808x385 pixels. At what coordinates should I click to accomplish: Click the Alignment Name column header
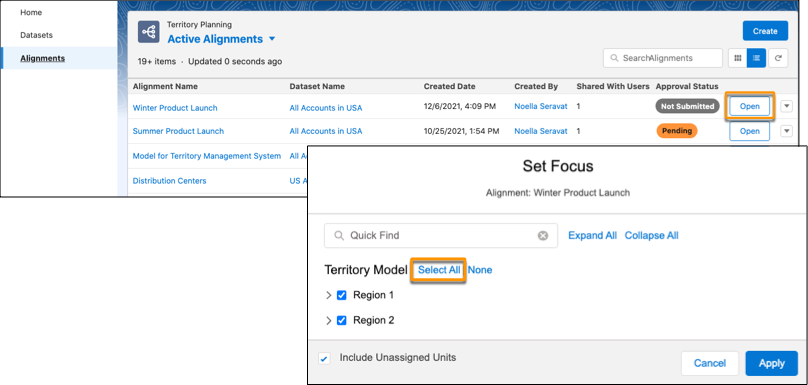click(165, 87)
